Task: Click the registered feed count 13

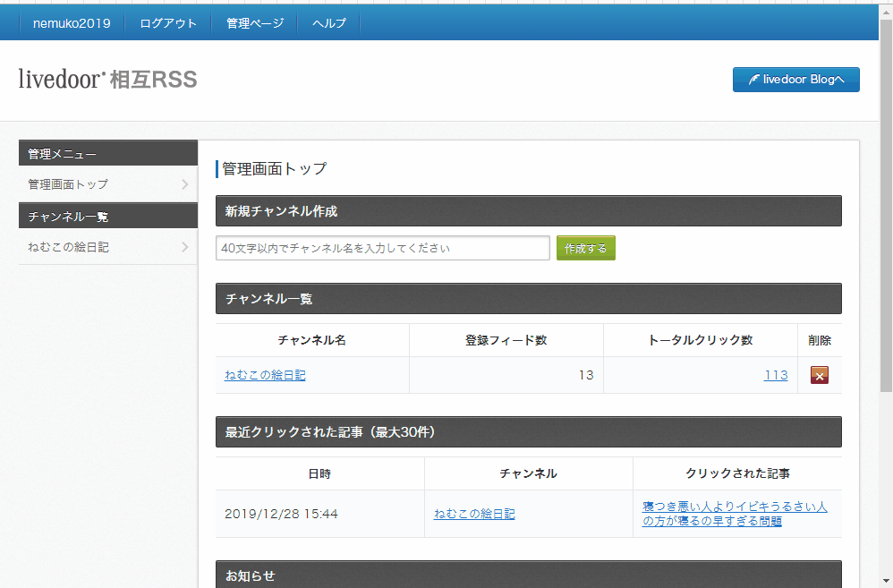Action: [x=586, y=375]
